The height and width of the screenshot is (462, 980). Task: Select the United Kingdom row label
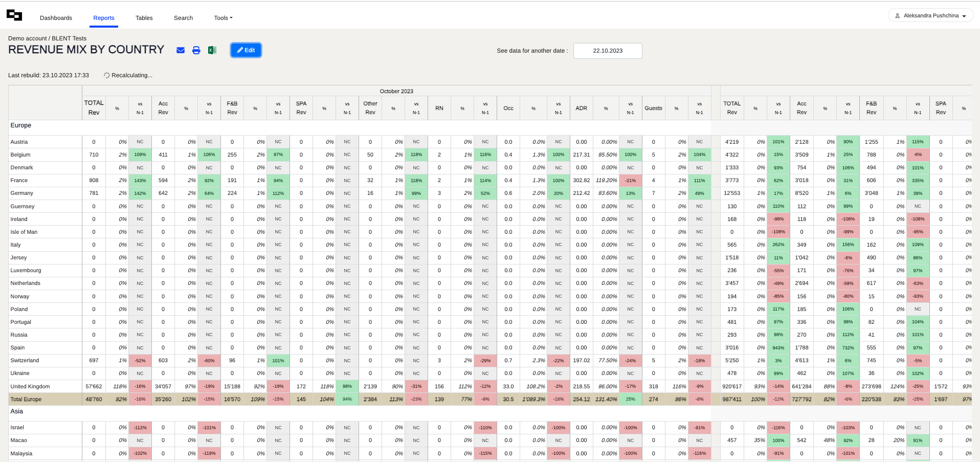pyautogui.click(x=30, y=386)
